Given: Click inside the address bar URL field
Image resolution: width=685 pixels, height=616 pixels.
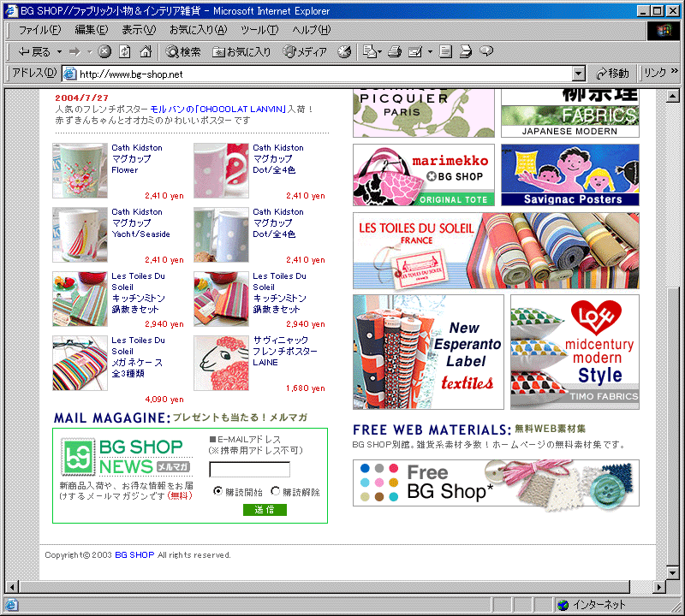Looking at the screenshot, I should [x=325, y=74].
